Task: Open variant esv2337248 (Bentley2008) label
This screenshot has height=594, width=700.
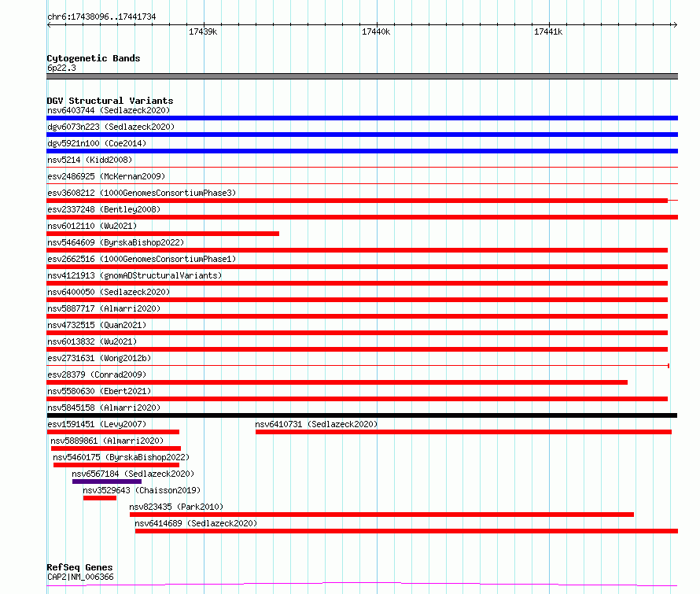Action: coord(104,209)
